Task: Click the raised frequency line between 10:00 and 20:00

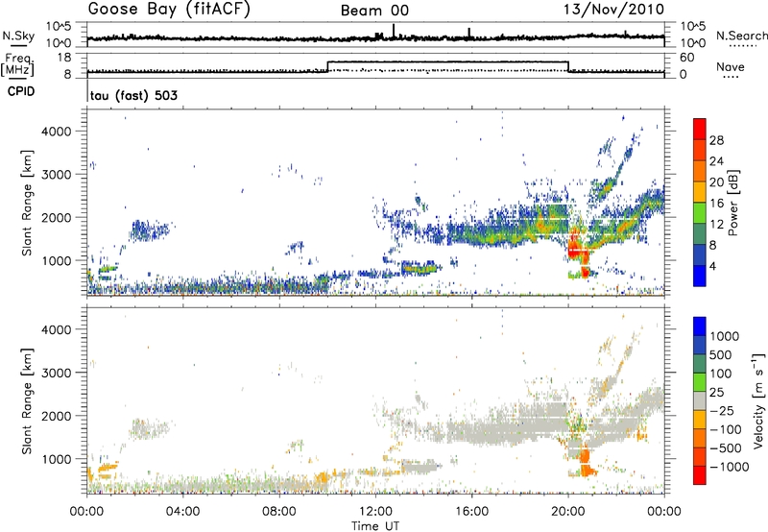Action: coord(447,61)
